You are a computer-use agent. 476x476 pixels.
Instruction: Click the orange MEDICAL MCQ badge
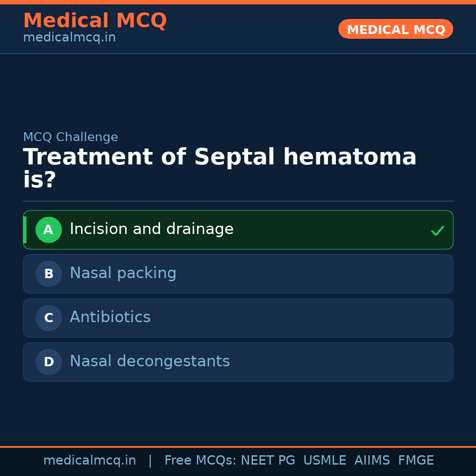click(395, 30)
